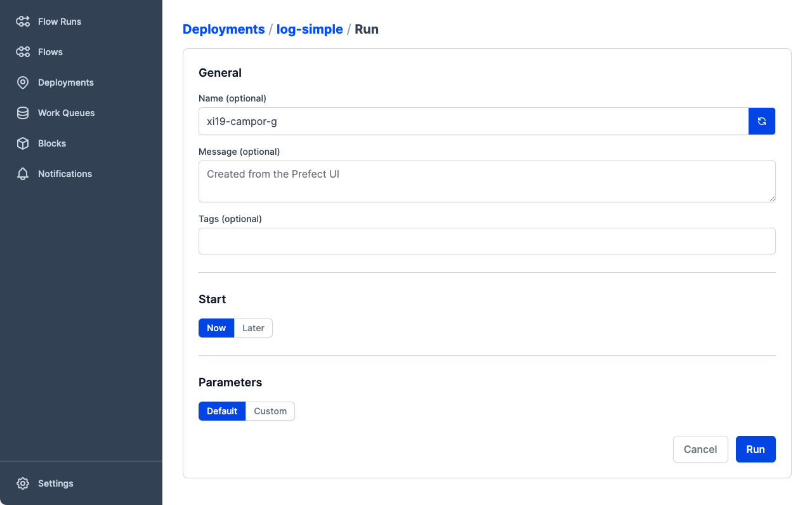Click the General section heading

220,73
